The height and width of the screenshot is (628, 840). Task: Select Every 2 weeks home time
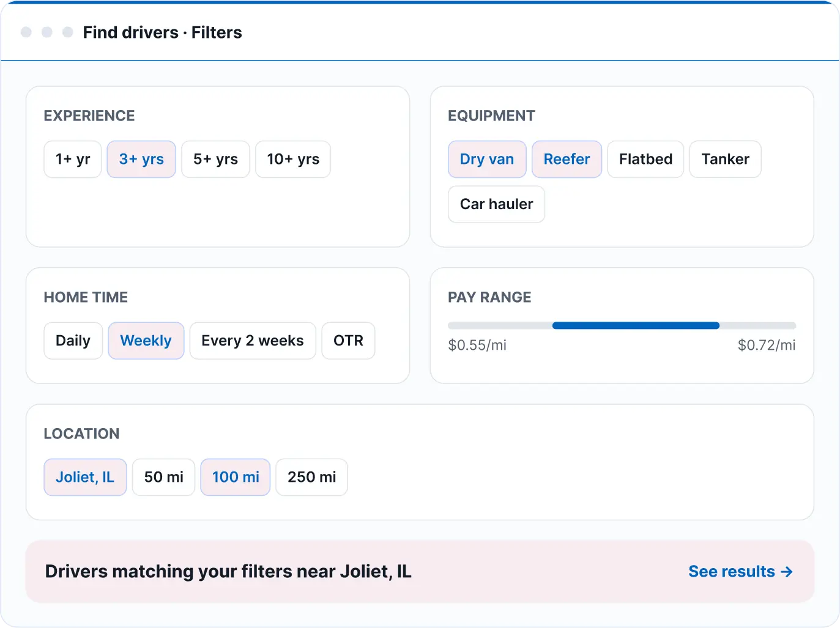pyautogui.click(x=253, y=341)
